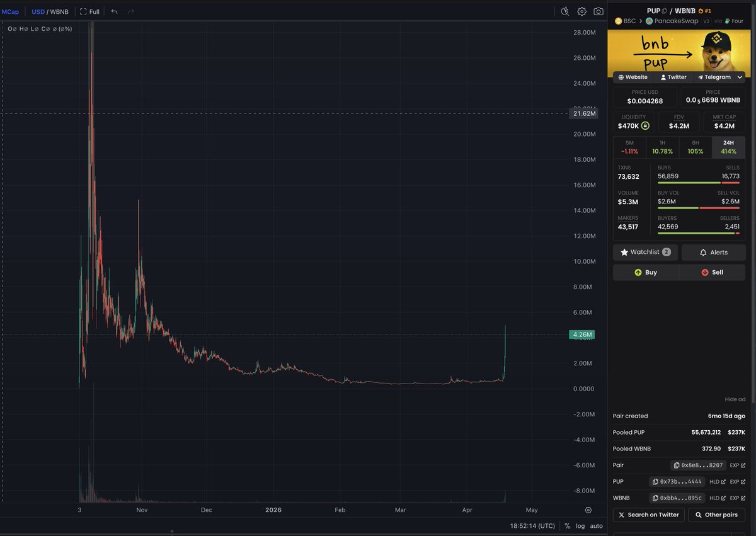Copy PUP token symbol icon
The height and width of the screenshot is (536, 756).
665,11
